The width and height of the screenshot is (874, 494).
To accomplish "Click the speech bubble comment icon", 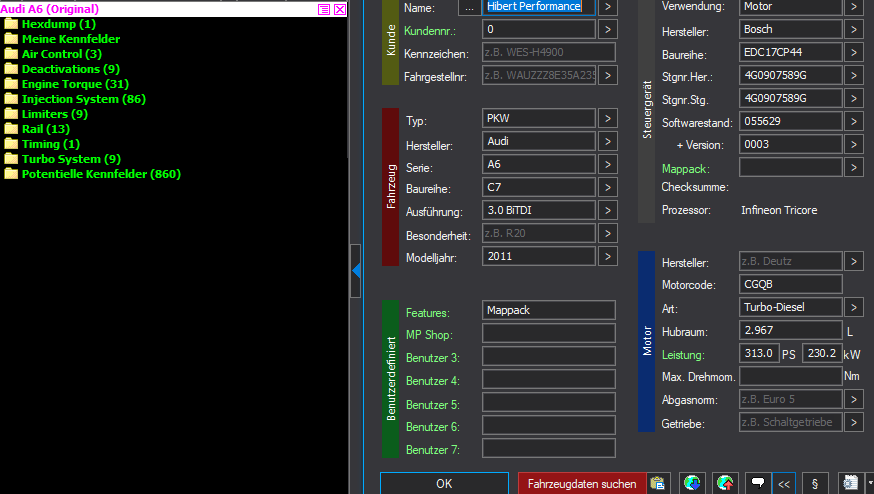I will pos(758,483).
